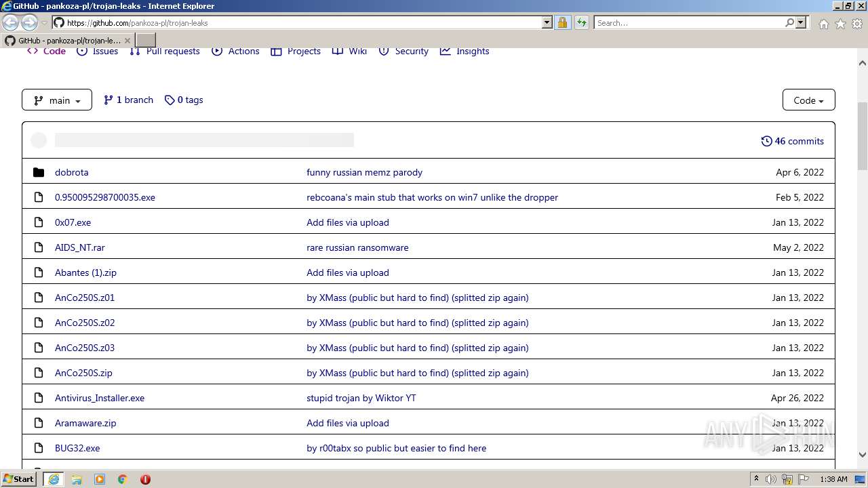Open commit 'rare russian ransomware'
The width and height of the screenshot is (868, 488).
click(357, 247)
